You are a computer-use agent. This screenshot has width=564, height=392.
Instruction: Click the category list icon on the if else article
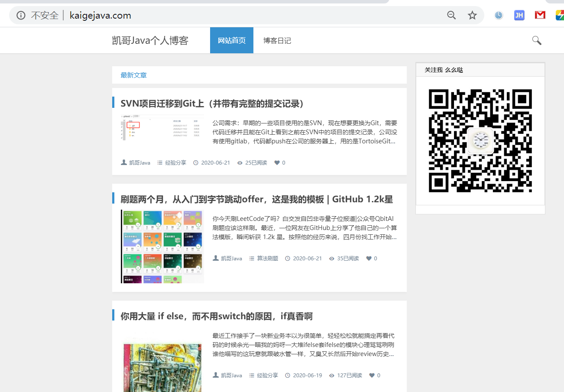coord(252,376)
